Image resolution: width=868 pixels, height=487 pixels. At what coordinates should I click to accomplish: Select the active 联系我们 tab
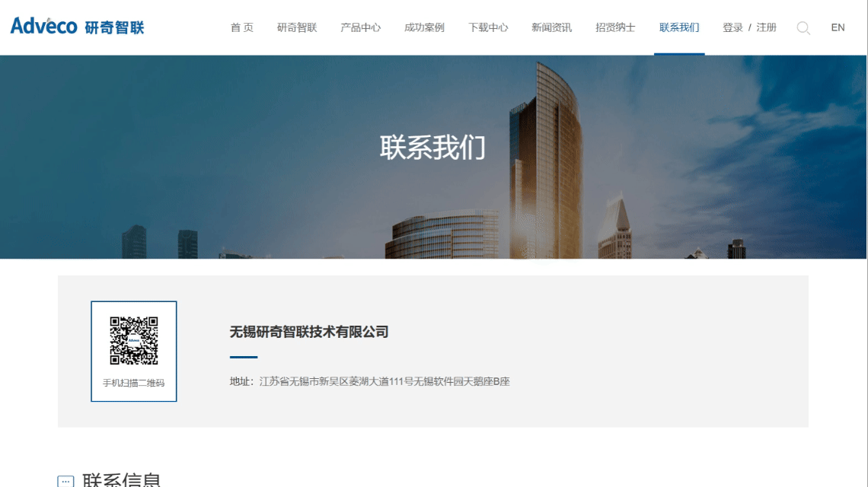(x=678, y=27)
